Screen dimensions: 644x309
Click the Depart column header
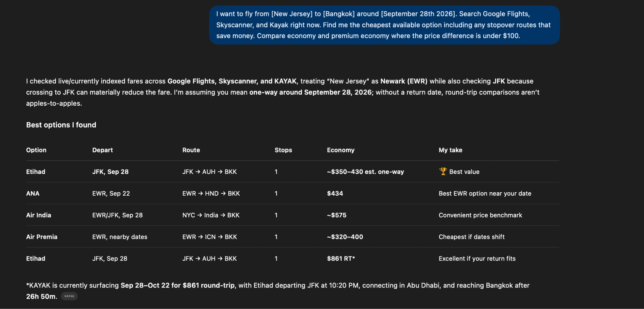pos(102,150)
